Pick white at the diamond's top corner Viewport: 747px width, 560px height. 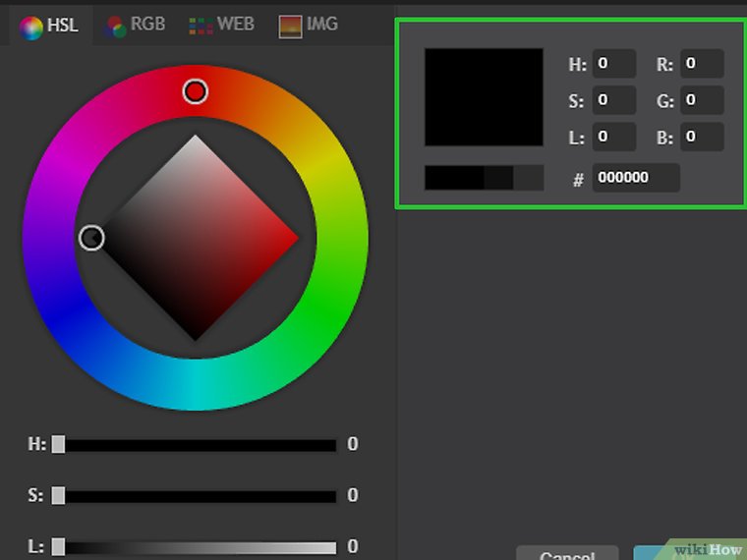tap(196, 140)
